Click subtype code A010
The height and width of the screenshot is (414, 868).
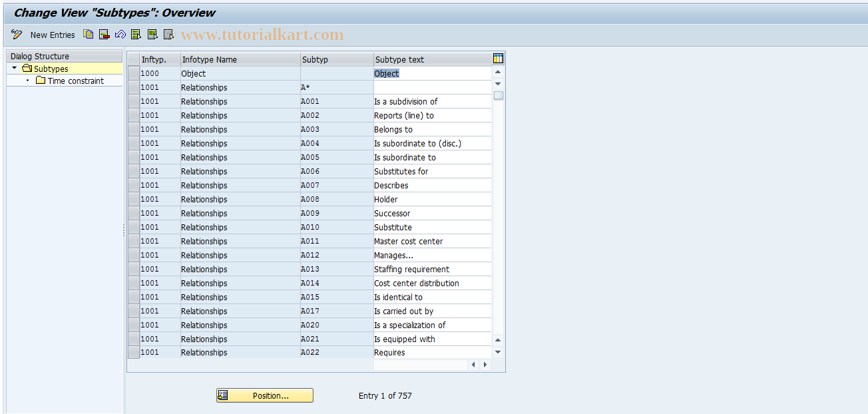point(310,227)
